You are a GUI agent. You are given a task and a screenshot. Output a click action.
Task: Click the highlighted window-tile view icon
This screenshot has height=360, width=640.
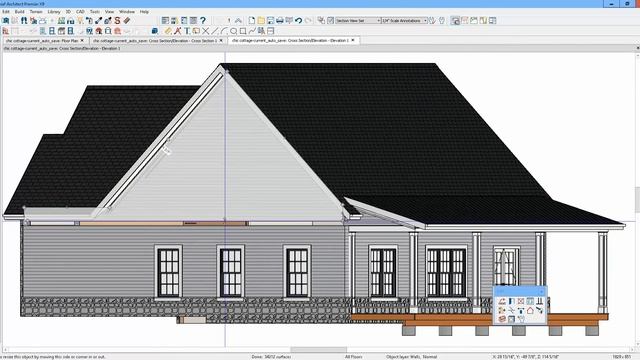tap(455, 20)
